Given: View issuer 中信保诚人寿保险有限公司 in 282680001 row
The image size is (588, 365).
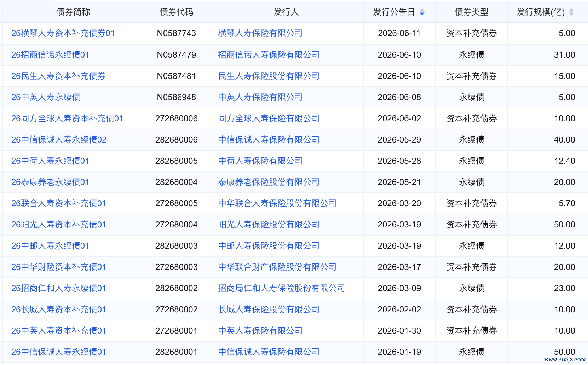Looking at the screenshot, I should [x=269, y=352].
